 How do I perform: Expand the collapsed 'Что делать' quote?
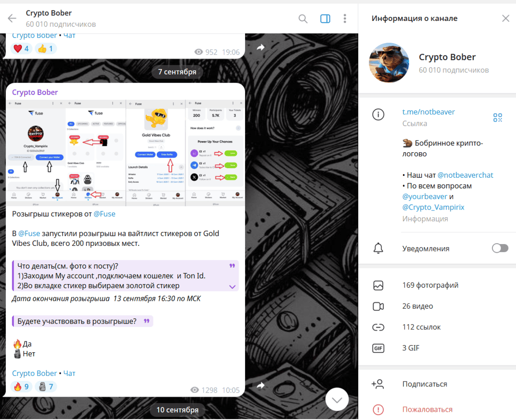click(x=232, y=286)
